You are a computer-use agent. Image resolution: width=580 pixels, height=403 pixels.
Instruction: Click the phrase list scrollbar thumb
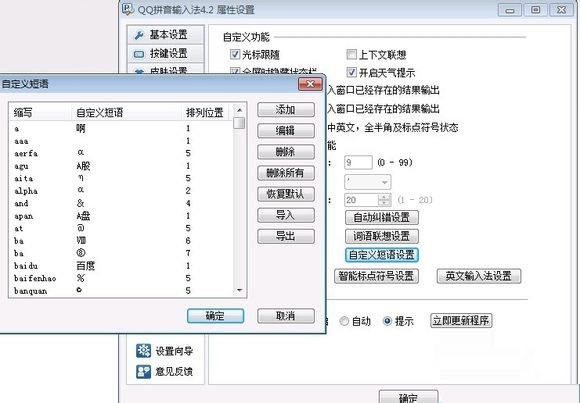point(239,123)
